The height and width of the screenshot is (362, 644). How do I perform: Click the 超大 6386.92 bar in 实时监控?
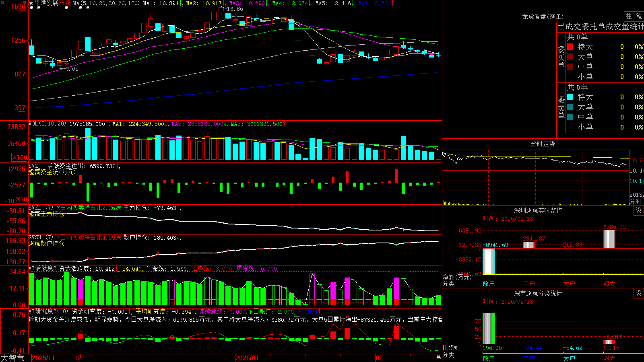click(x=609, y=239)
